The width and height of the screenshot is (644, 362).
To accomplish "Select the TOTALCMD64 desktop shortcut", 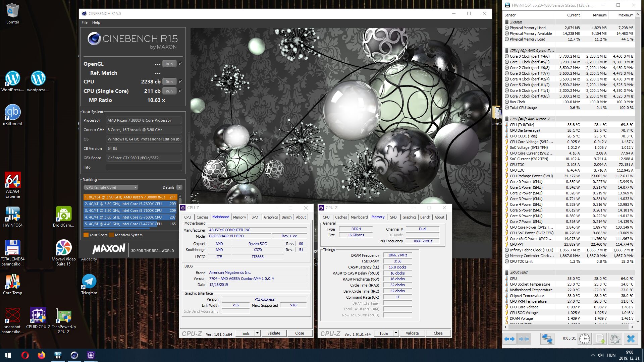I will (x=12, y=253).
